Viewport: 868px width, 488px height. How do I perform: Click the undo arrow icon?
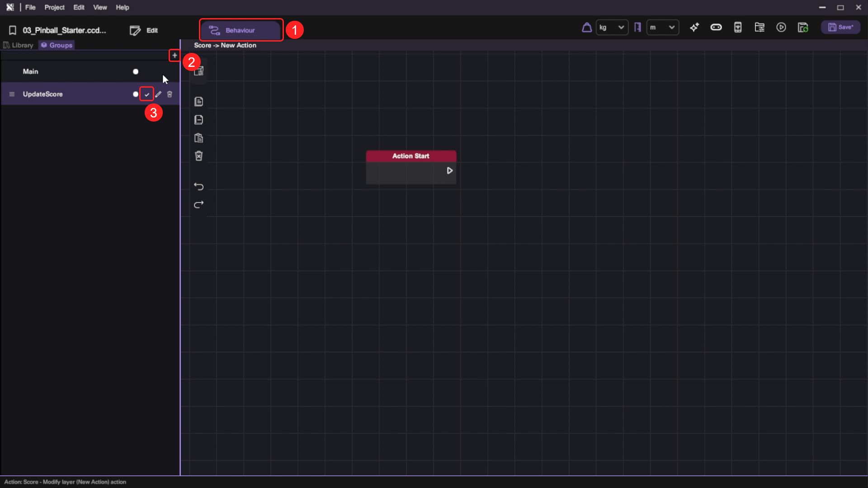(x=198, y=187)
